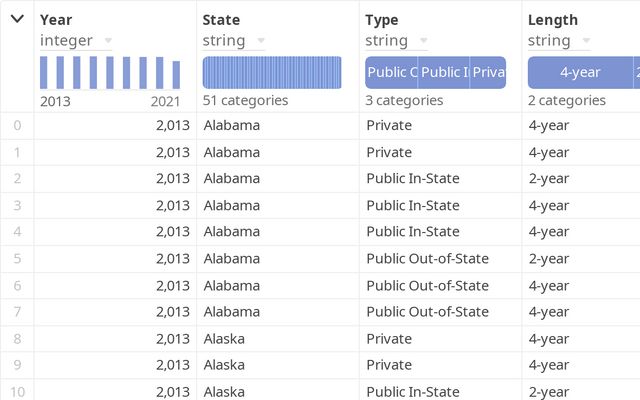Click the 2-year cell in row 2
The width and height of the screenshot is (640, 400).
point(548,179)
